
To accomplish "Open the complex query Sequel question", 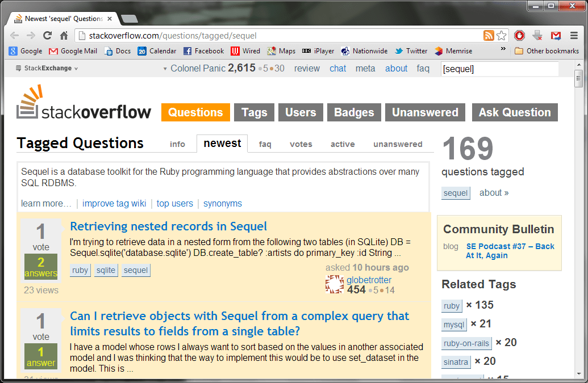I will point(239,323).
